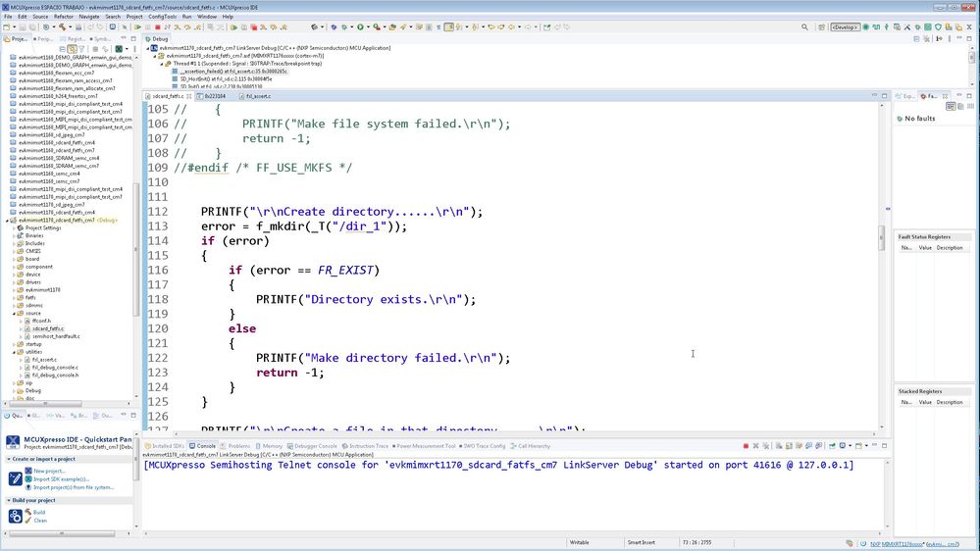Click the crossed tools icon in perspective toolbar

click(906, 27)
